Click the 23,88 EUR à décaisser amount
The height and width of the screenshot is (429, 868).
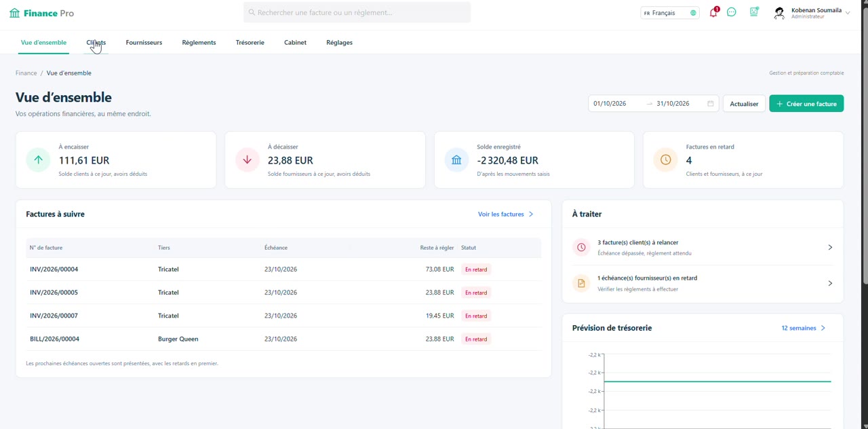290,160
